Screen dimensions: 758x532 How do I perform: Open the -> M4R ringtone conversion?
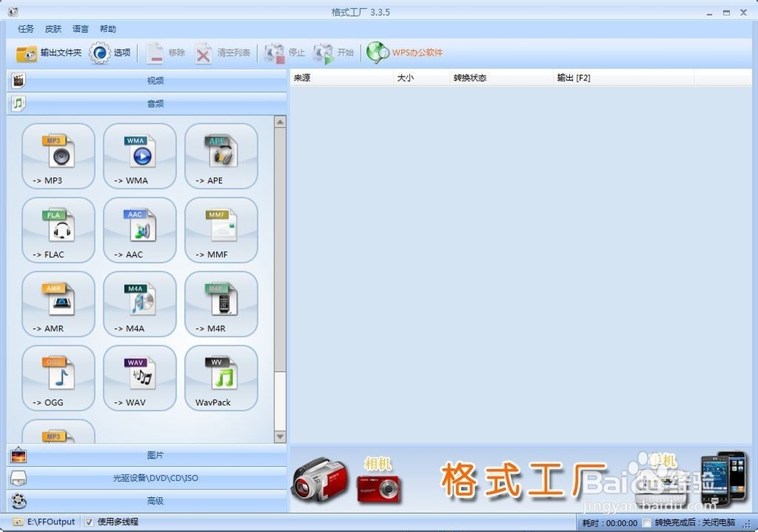coord(221,304)
